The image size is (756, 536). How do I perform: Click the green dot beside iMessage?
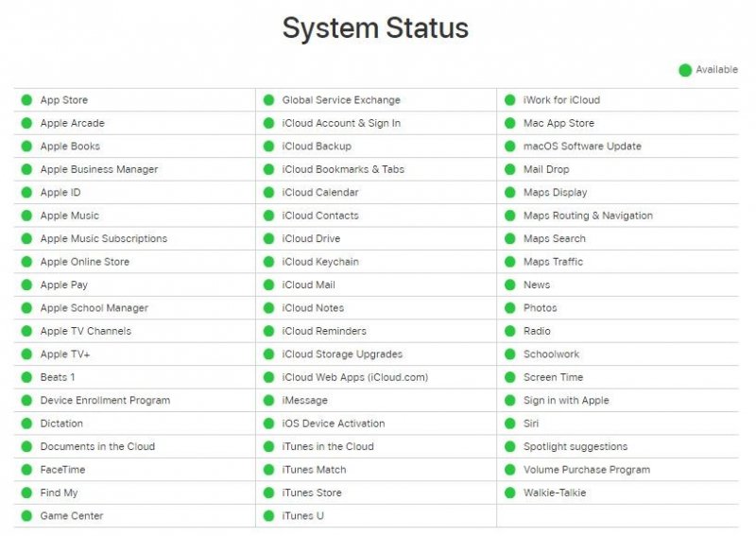268,401
